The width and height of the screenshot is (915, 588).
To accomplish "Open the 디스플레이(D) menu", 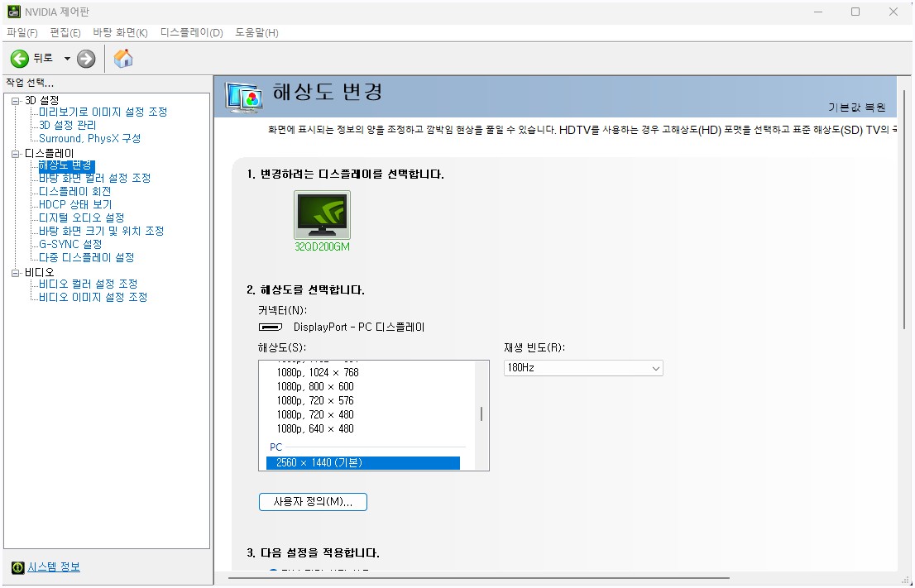I will pos(191,33).
